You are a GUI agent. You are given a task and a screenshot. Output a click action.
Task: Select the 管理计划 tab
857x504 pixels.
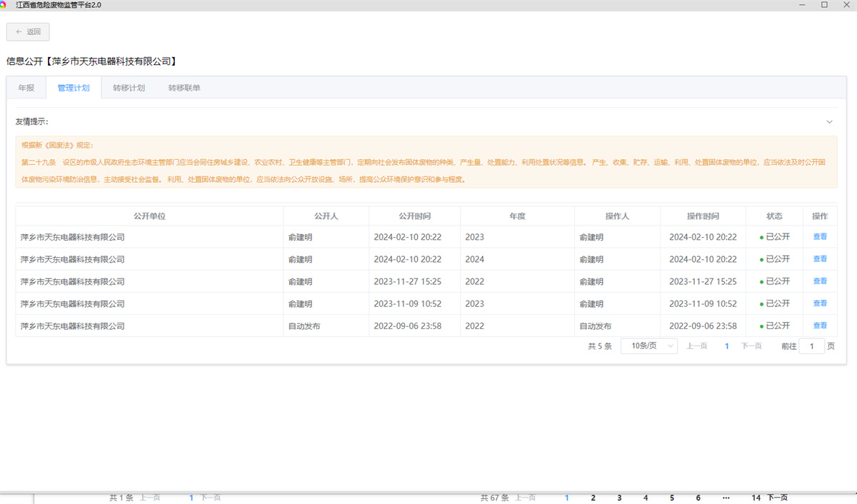point(74,88)
